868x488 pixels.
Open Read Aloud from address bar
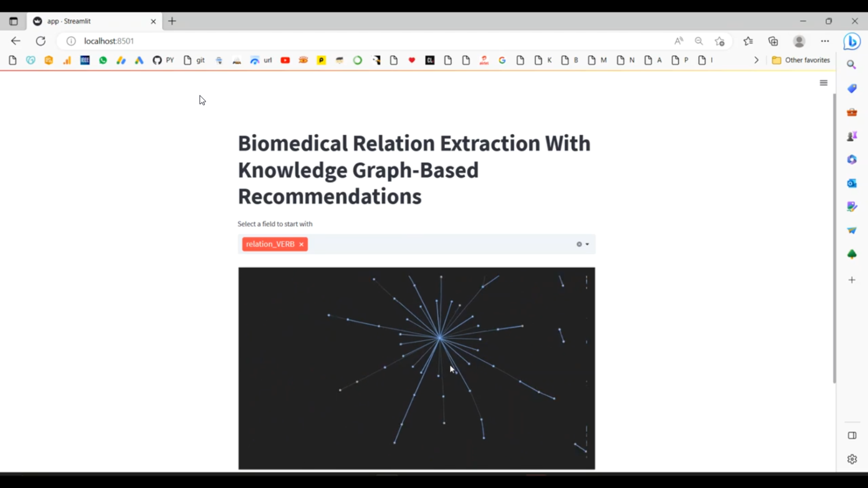point(679,41)
